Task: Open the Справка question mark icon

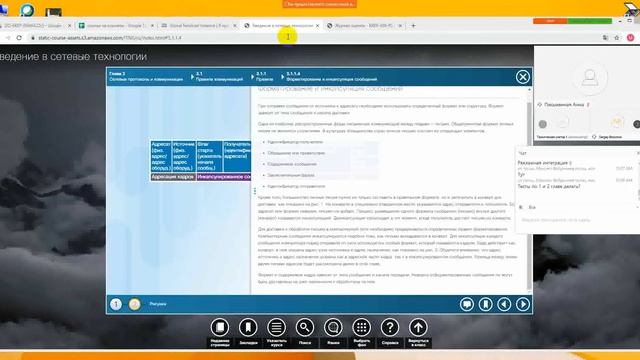Action: click(x=390, y=327)
